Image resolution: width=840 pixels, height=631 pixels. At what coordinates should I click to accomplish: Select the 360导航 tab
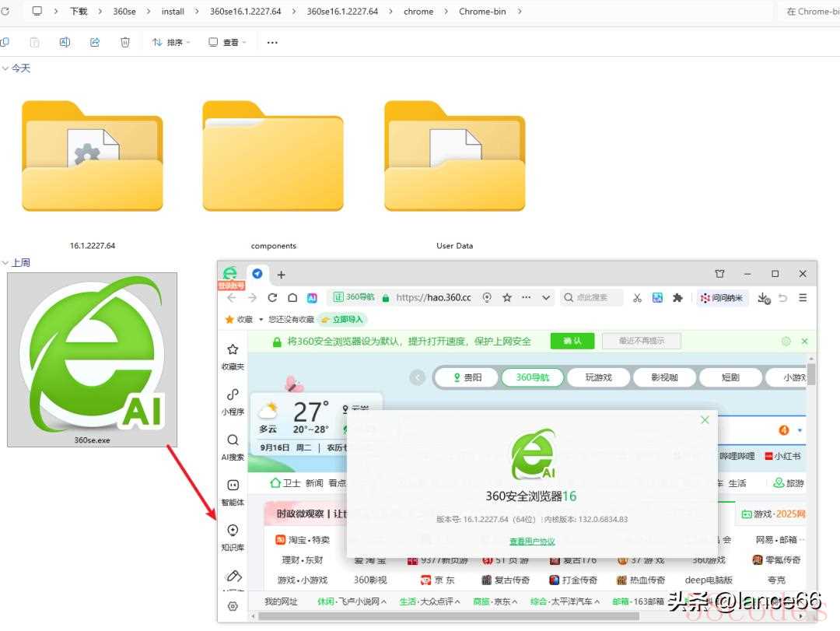click(532, 377)
